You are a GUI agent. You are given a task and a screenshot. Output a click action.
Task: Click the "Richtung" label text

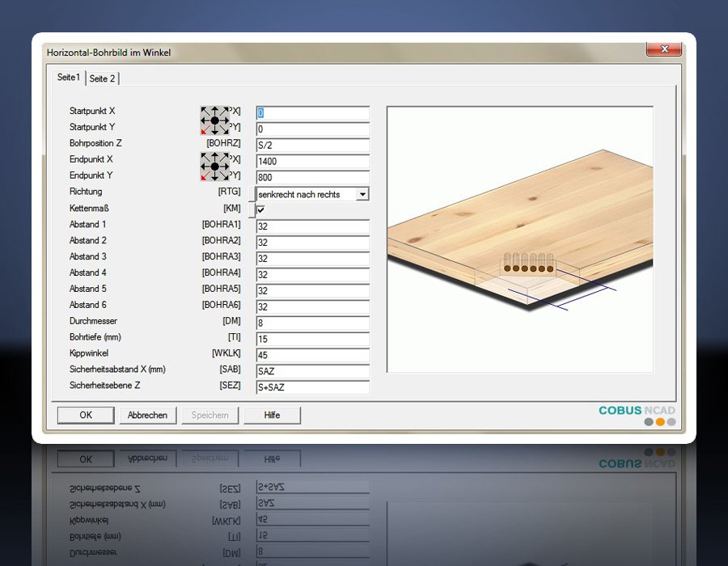click(86, 191)
